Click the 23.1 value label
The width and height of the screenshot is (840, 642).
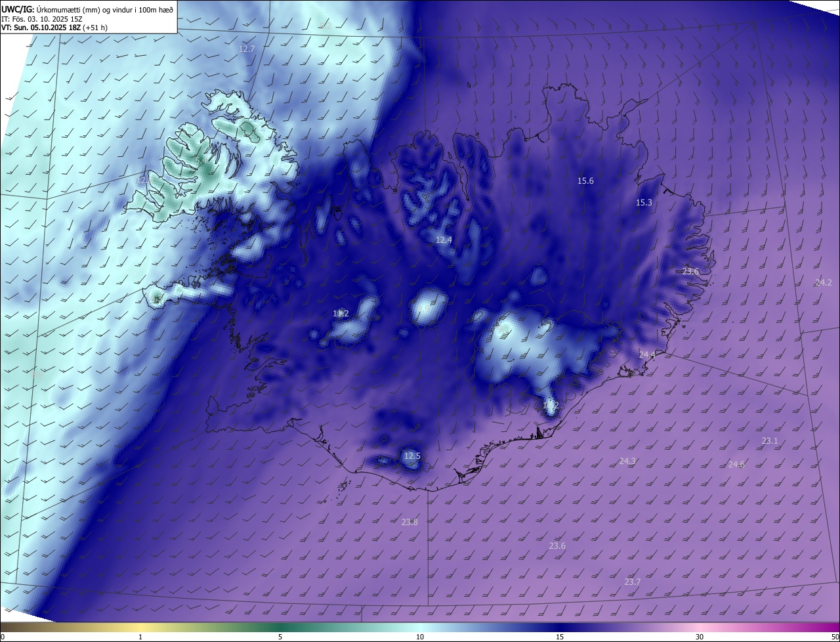(x=770, y=441)
